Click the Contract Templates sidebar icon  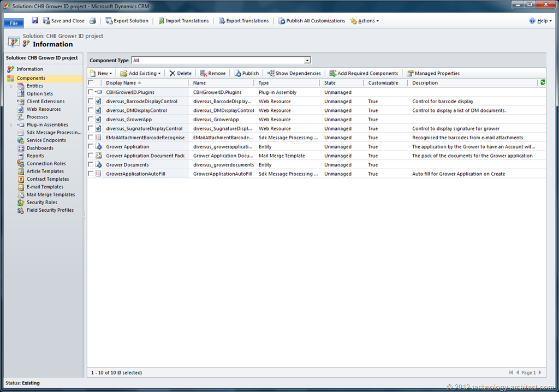click(21, 179)
